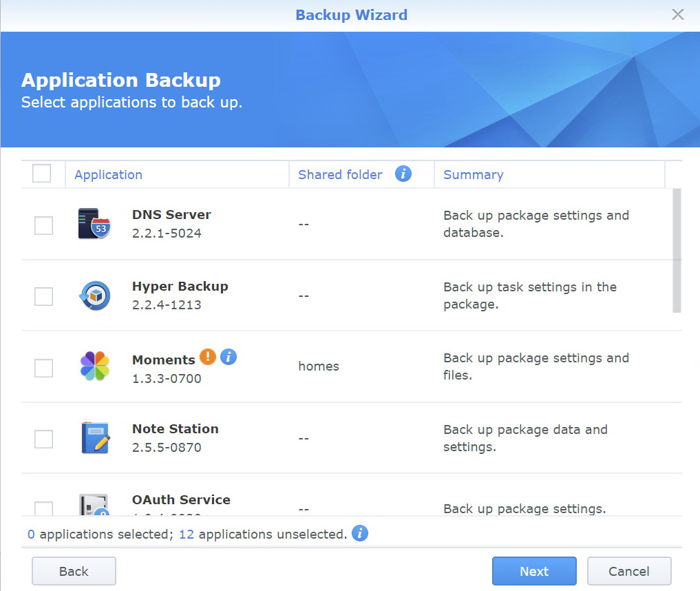
Task: Click the Hyper Backup application icon
Action: [x=95, y=295]
